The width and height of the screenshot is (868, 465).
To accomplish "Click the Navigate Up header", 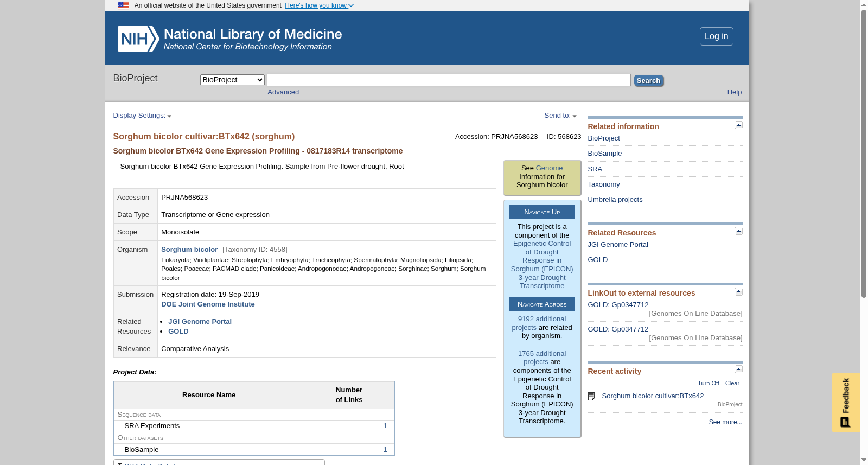I will tap(542, 212).
